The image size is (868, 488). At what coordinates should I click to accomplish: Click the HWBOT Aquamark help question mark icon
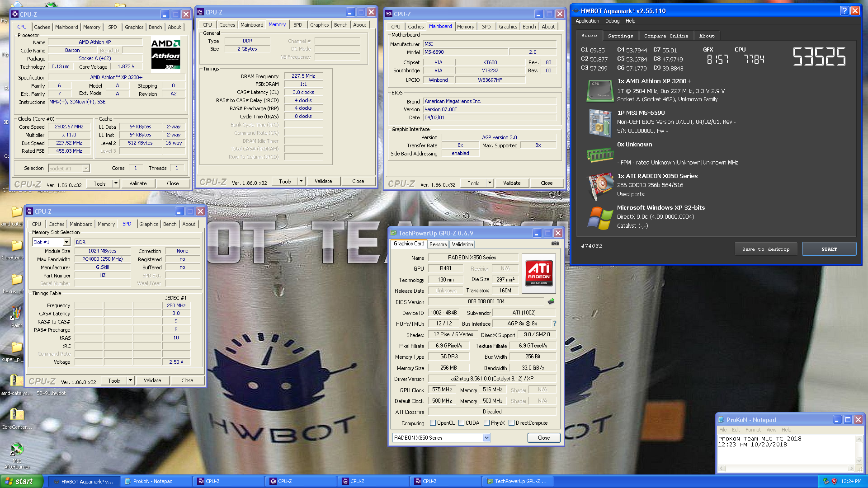click(x=844, y=11)
